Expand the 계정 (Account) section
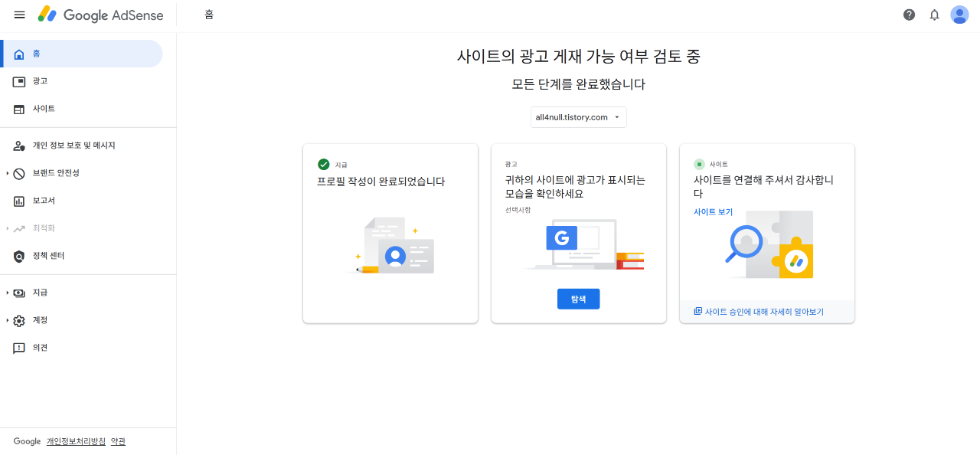The width and height of the screenshot is (980, 455). coord(21,320)
